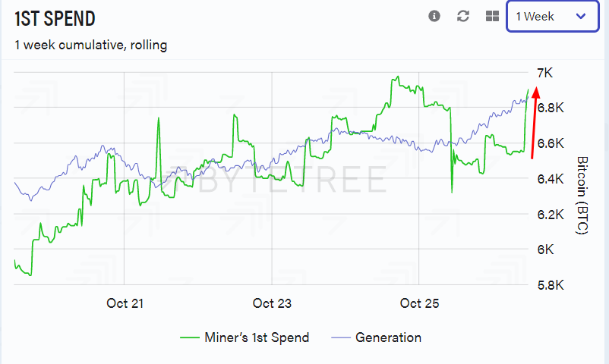This screenshot has width=609, height=364.
Task: Click the 6.4K y-axis value label
Action: point(550,179)
